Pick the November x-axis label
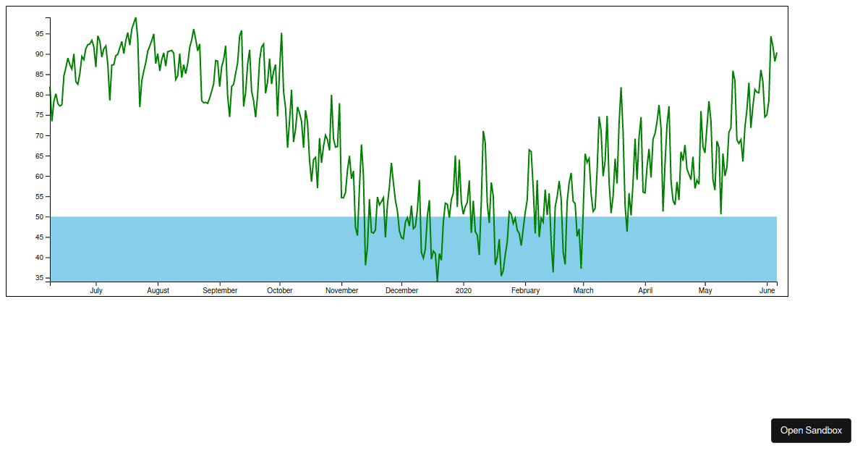This screenshot has width=868, height=456. click(x=341, y=291)
